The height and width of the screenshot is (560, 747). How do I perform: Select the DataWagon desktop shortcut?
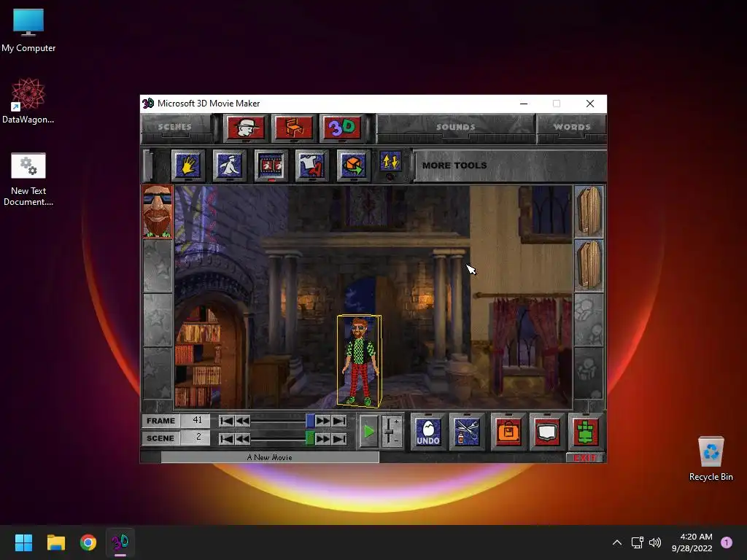28,101
